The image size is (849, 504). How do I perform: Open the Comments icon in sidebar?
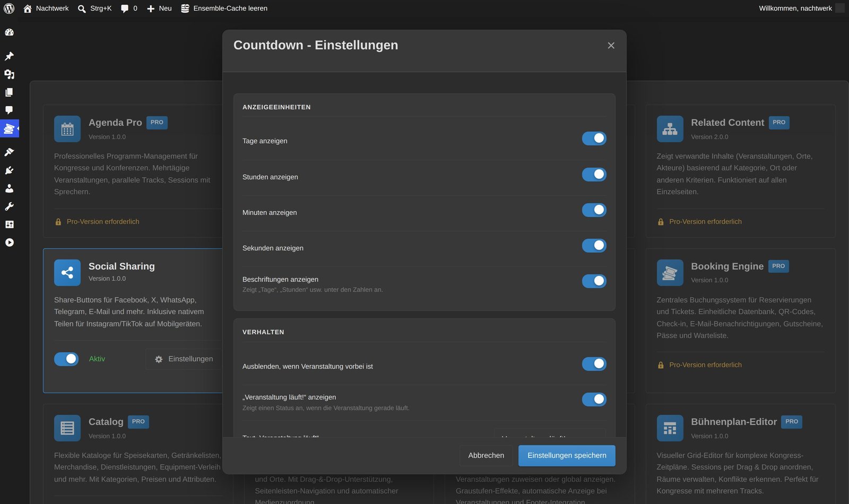[9, 110]
